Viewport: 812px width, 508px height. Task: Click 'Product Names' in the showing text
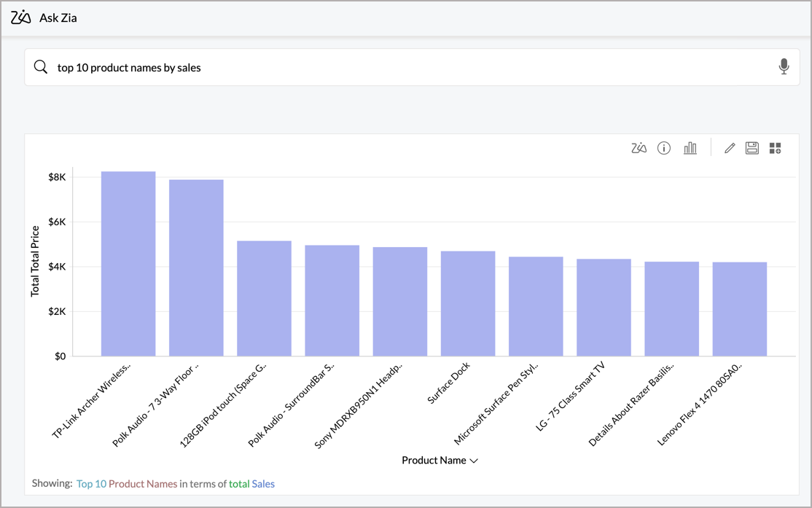pyautogui.click(x=143, y=484)
